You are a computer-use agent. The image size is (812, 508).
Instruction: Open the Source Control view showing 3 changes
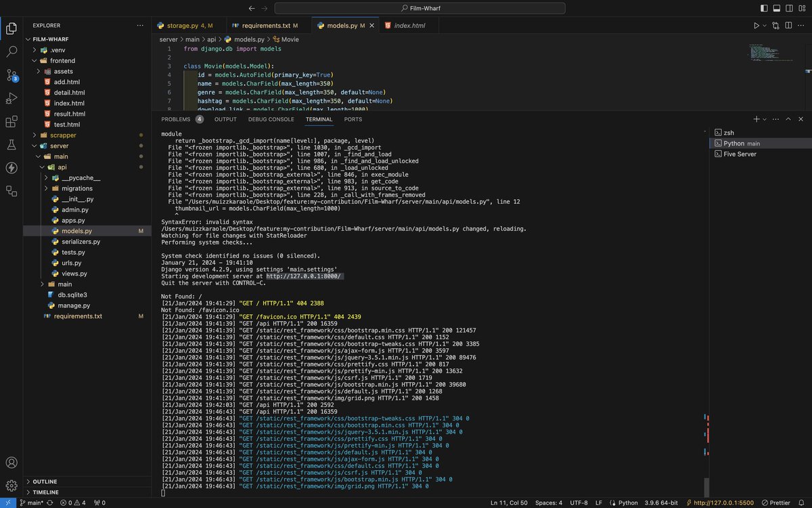(11, 75)
